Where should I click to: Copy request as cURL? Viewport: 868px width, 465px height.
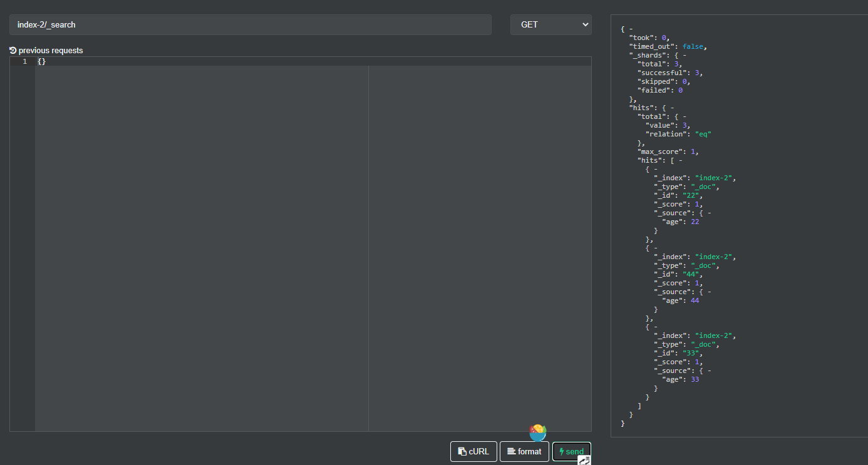pos(473,451)
